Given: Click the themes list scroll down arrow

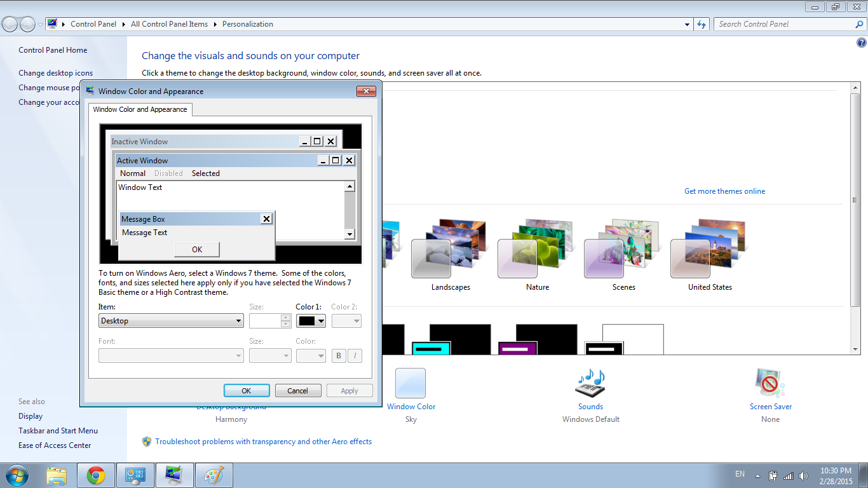Looking at the screenshot, I should (857, 349).
